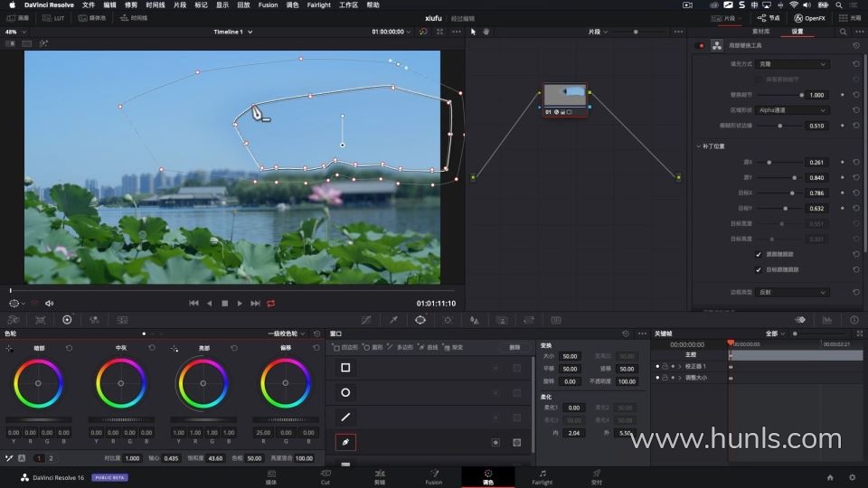Select the circle window shape icon
The width and height of the screenshot is (868, 488).
click(345, 392)
